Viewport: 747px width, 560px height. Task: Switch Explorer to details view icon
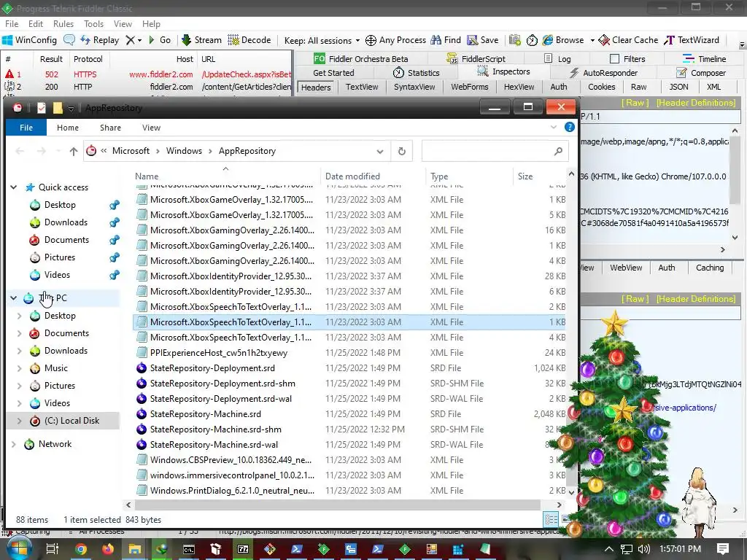(551, 519)
